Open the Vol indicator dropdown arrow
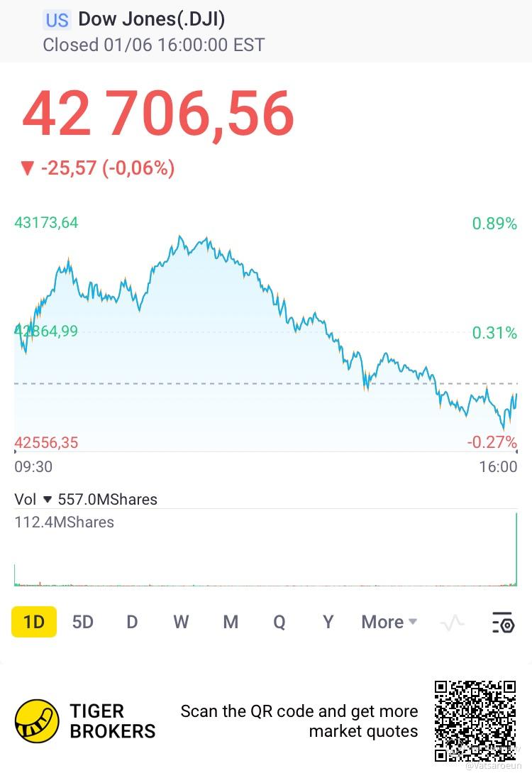The height and width of the screenshot is (778, 532). (x=48, y=499)
